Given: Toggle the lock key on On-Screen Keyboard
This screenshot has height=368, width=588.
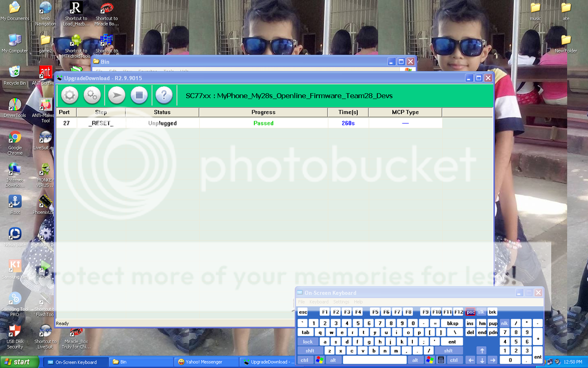Looking at the screenshot, I should tap(308, 342).
